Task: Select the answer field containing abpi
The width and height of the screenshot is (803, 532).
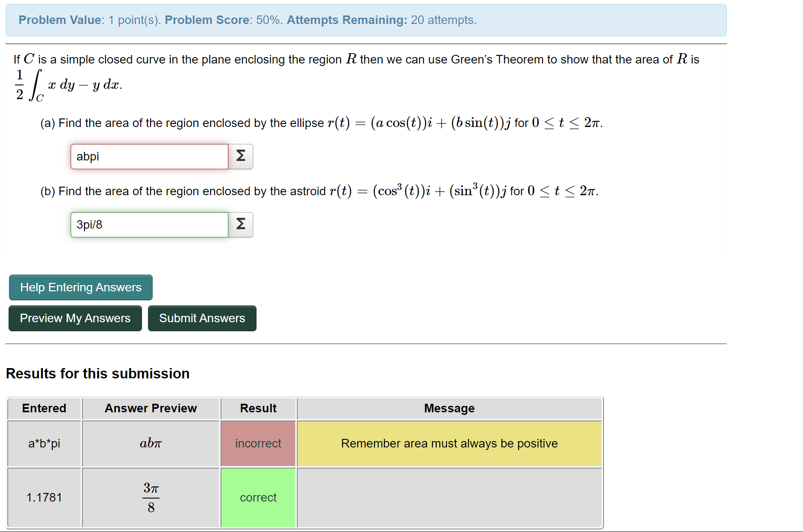Action: [x=149, y=157]
